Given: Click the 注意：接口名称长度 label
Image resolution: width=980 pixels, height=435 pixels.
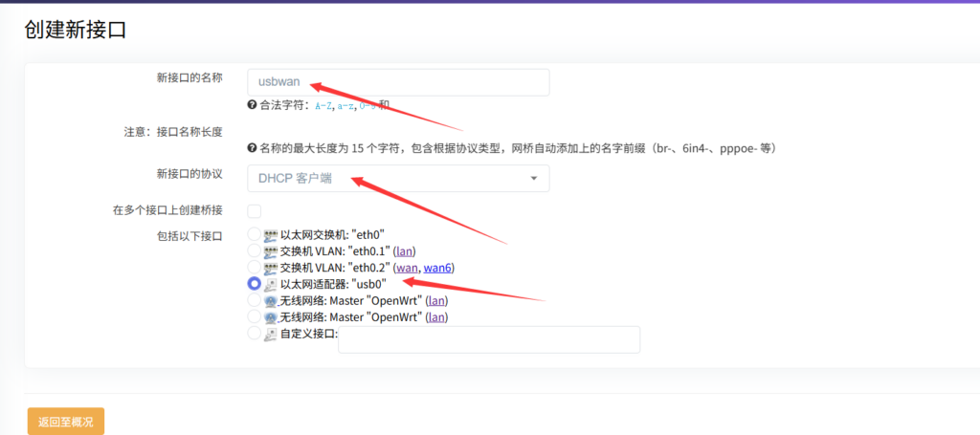Looking at the screenshot, I should 173,132.
